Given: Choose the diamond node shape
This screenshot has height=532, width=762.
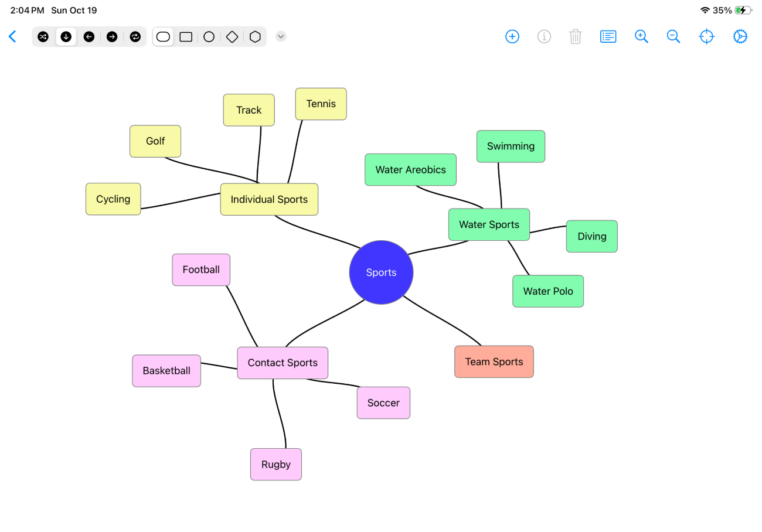Looking at the screenshot, I should (232, 37).
